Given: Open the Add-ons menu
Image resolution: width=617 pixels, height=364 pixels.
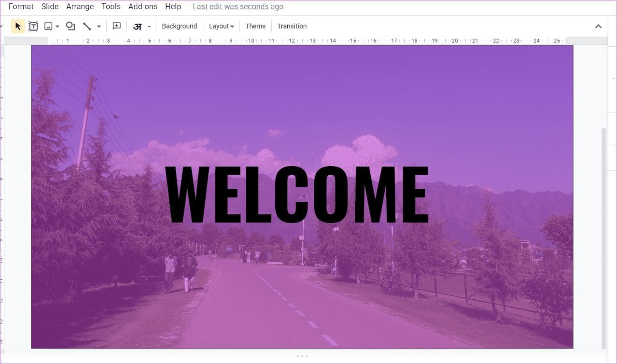Looking at the screenshot, I should coord(143,7).
